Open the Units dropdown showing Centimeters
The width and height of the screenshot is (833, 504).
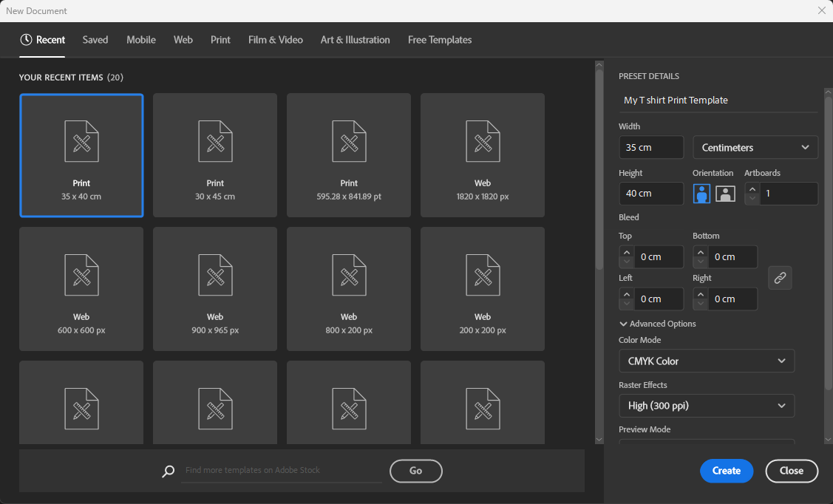pyautogui.click(x=755, y=147)
